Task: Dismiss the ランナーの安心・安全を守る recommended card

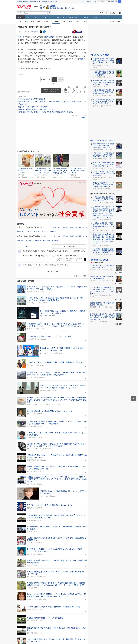Action: click(x=50, y=177)
